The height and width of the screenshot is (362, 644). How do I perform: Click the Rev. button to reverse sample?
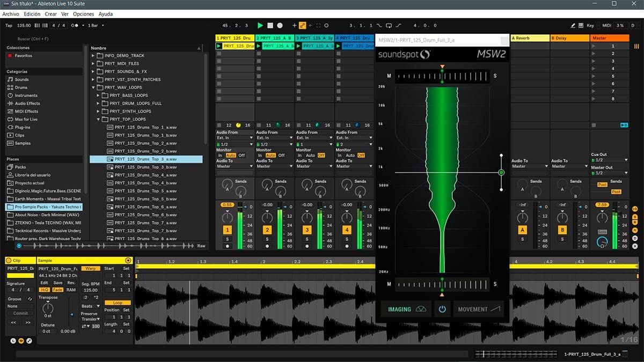pyautogui.click(x=71, y=283)
